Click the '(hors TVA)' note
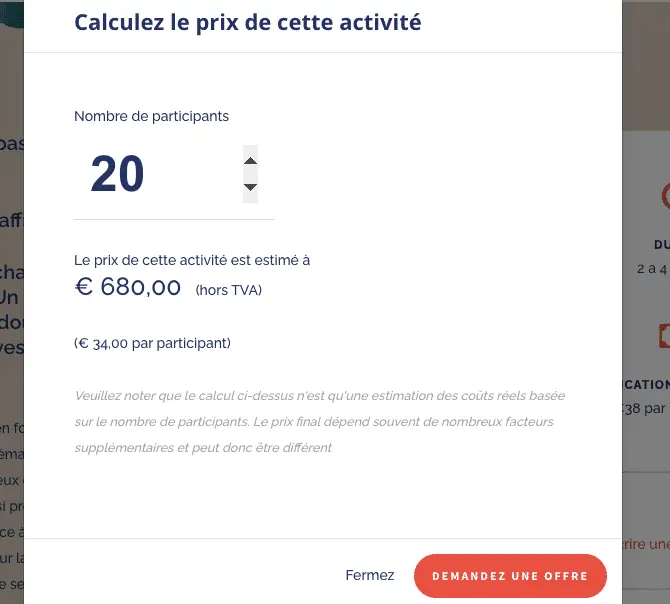The height and width of the screenshot is (604, 670). [229, 290]
